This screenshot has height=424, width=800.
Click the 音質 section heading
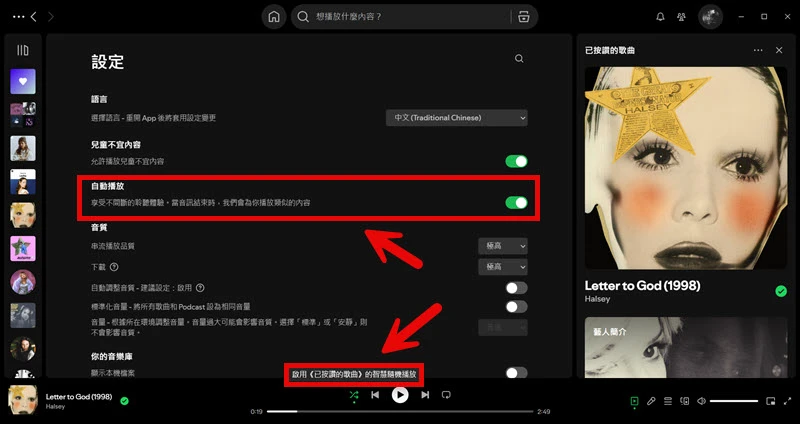pos(99,228)
